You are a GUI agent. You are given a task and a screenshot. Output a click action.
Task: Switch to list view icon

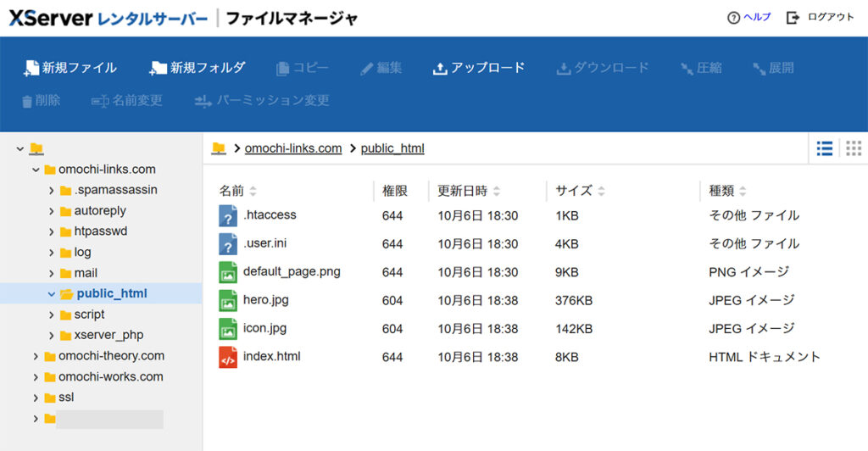pos(824,148)
